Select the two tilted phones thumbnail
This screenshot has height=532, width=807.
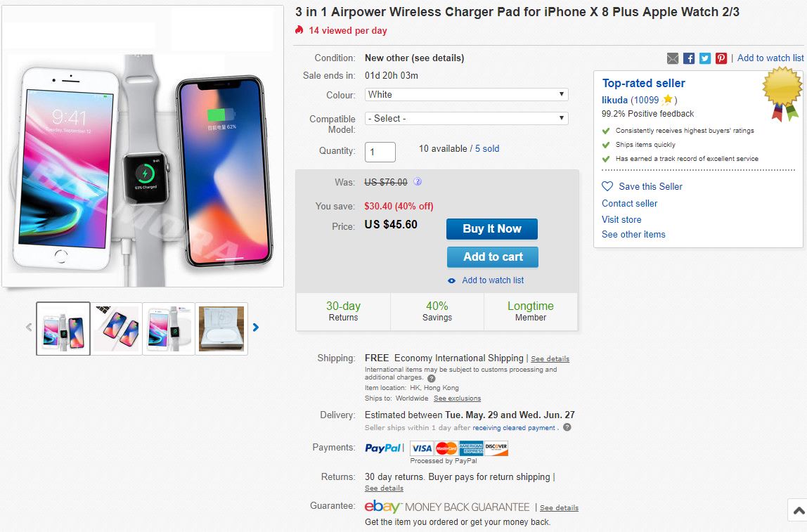click(117, 328)
